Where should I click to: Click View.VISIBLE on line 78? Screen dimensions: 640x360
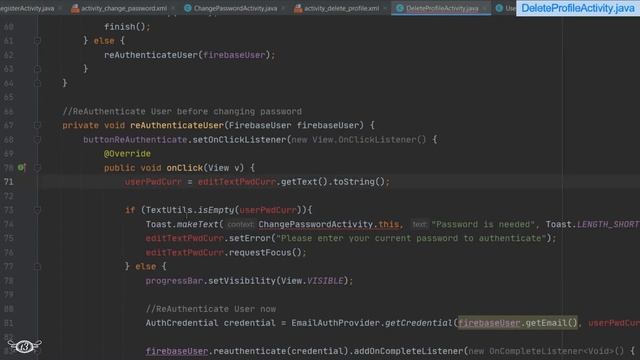(x=312, y=281)
